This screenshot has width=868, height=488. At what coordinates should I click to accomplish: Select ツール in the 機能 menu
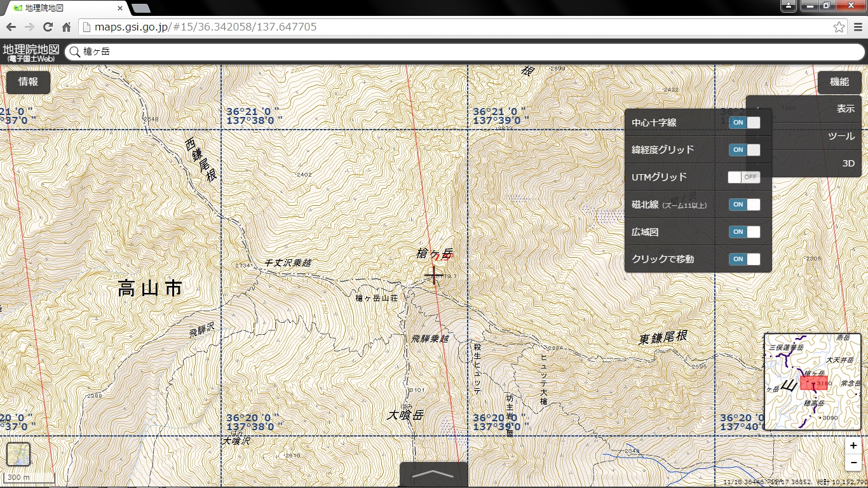(x=804, y=136)
